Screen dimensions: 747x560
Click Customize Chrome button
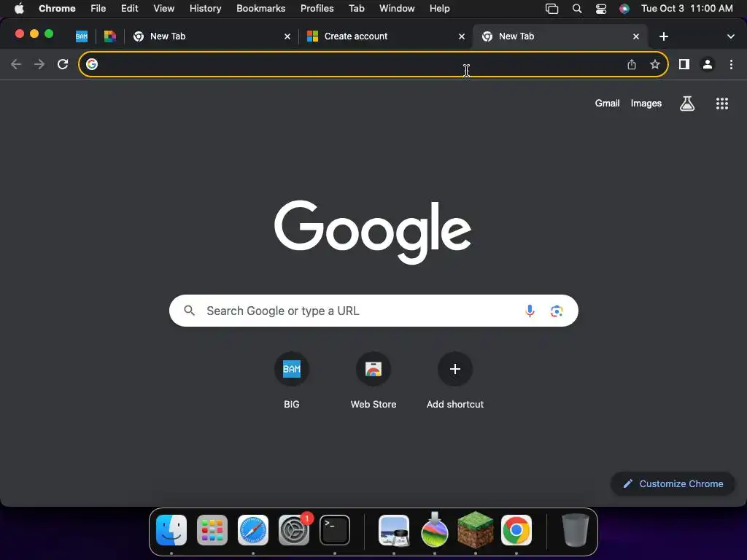click(x=673, y=484)
